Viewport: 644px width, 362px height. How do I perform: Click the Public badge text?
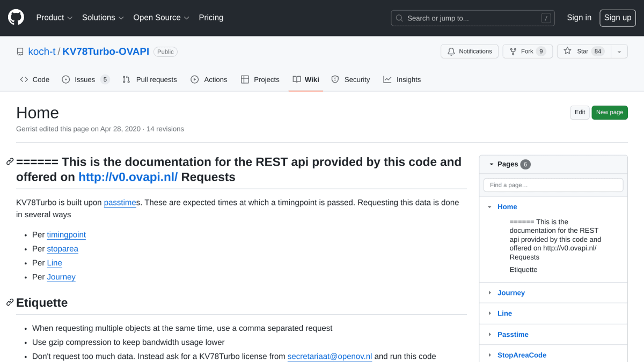pyautogui.click(x=165, y=52)
